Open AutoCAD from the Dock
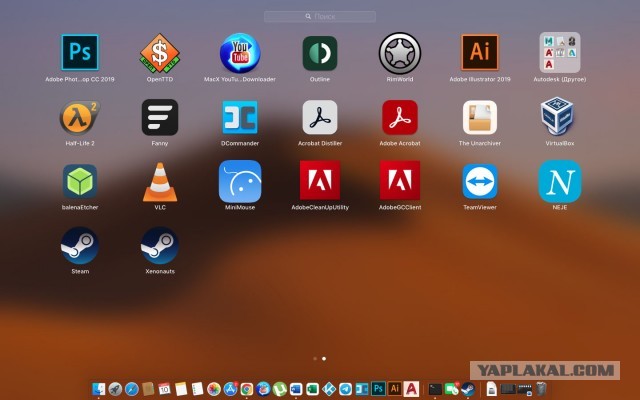Image resolution: width=640 pixels, height=400 pixels. pos(411,389)
